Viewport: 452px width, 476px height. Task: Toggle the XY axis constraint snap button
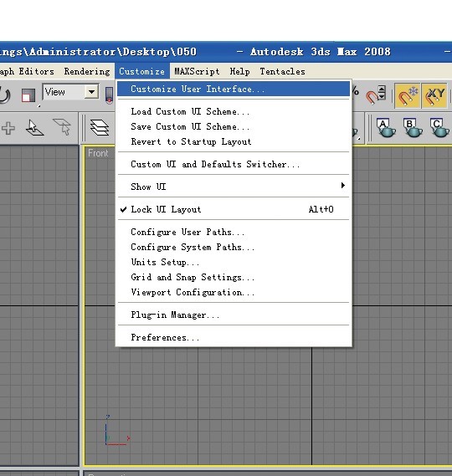point(434,95)
